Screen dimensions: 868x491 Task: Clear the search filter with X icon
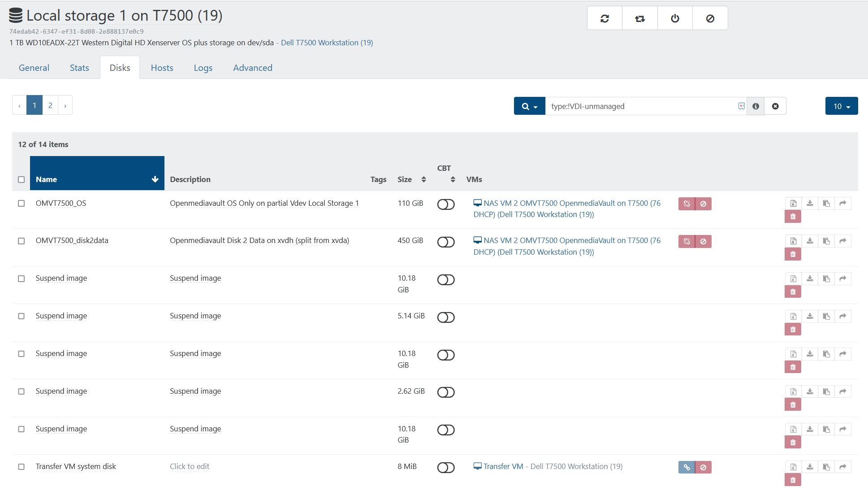click(775, 106)
